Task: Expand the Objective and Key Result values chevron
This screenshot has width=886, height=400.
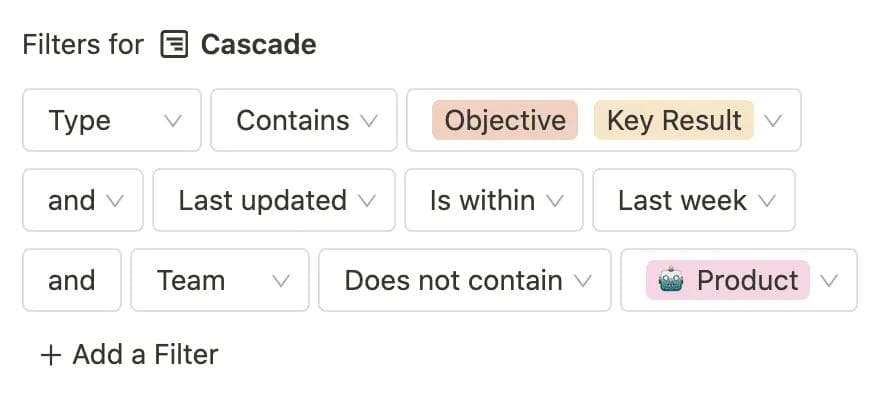Action: tap(772, 121)
